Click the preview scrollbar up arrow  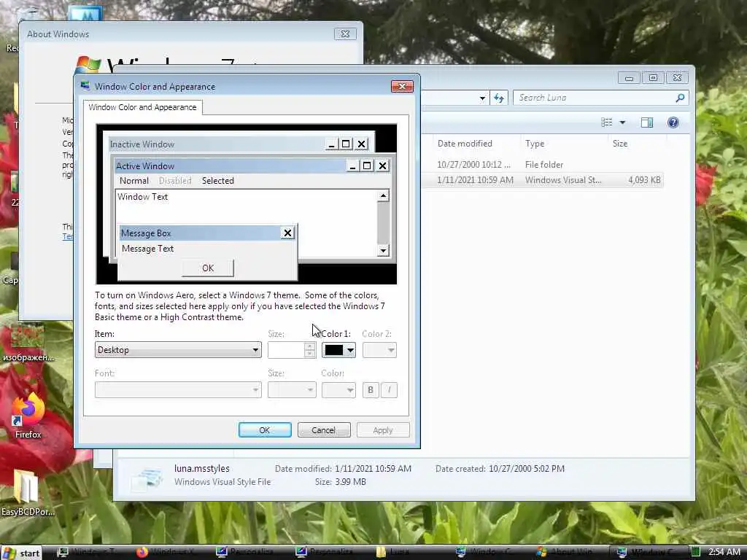pos(383,195)
